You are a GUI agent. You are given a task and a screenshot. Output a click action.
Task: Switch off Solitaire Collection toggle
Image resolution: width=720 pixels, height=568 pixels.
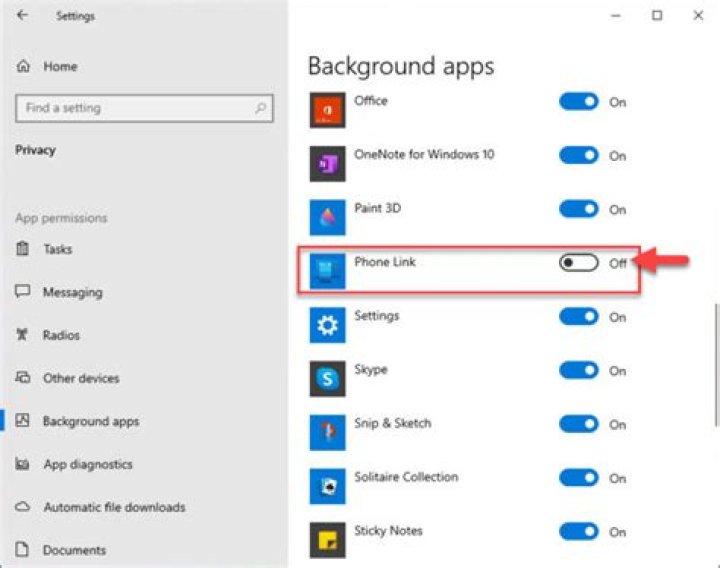[x=579, y=478]
